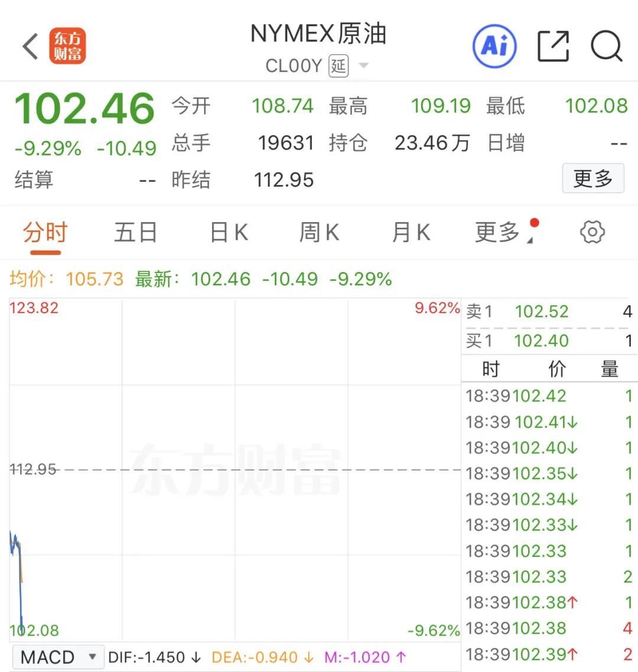Tap the share export icon
Image resolution: width=638 pixels, height=672 pixels.
(x=553, y=46)
